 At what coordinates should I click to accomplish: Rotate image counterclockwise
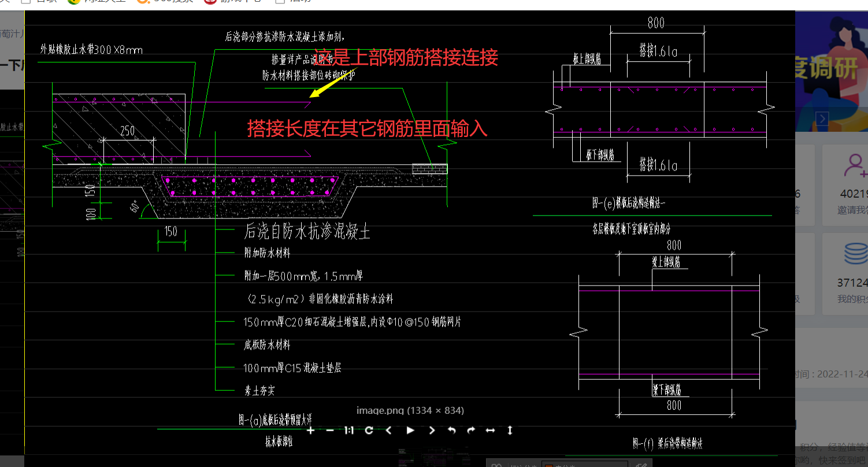(x=452, y=430)
